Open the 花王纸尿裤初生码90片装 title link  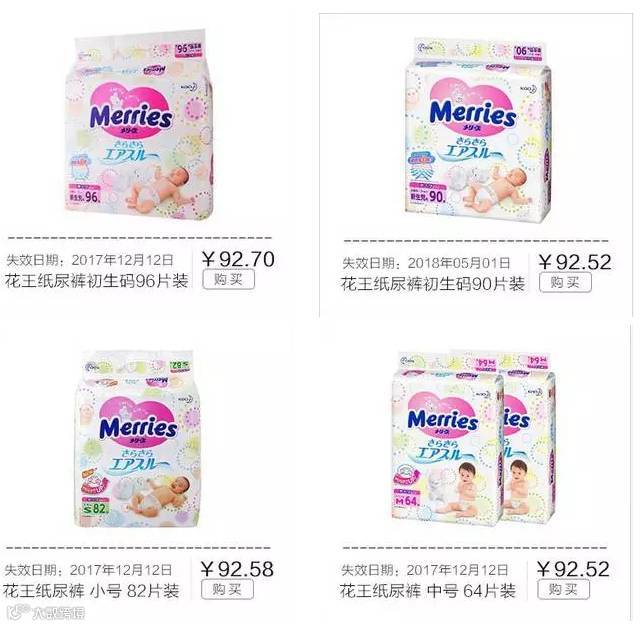pos(433,284)
